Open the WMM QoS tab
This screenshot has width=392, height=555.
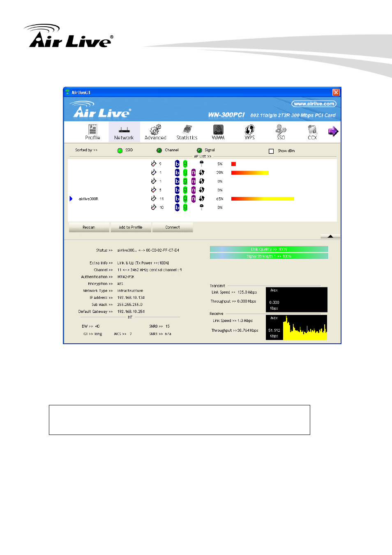coord(218,132)
